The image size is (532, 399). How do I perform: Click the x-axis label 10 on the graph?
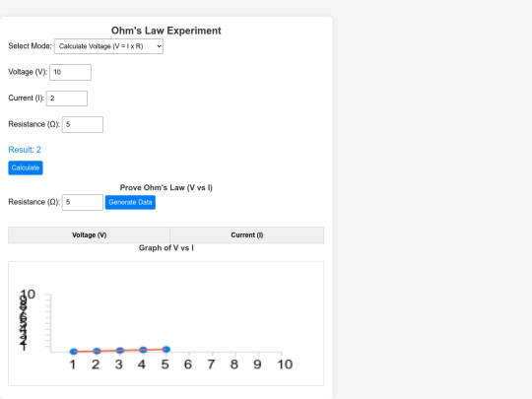(285, 365)
